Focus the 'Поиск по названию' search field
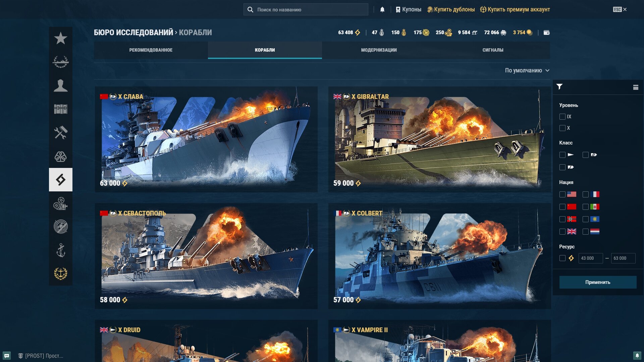Screen dimensions: 644x362 click(306, 9)
